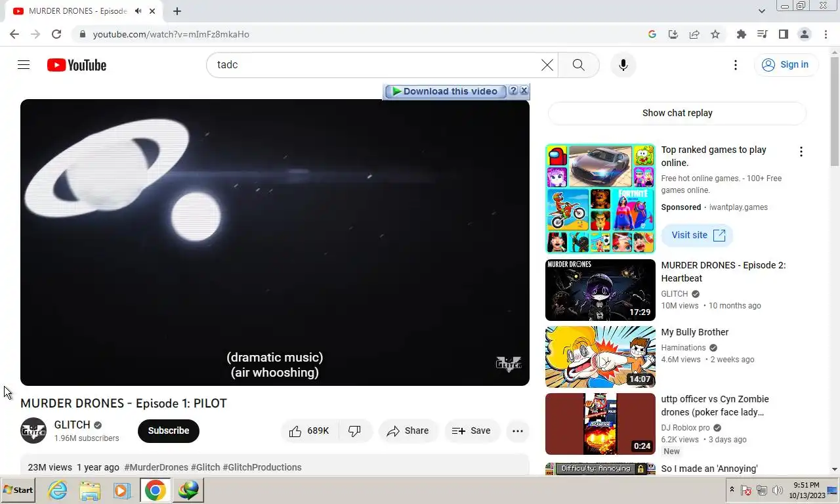Image resolution: width=840 pixels, height=504 pixels.
Task: Open the YouTube hamburger guide menu
Action: pos(24,64)
